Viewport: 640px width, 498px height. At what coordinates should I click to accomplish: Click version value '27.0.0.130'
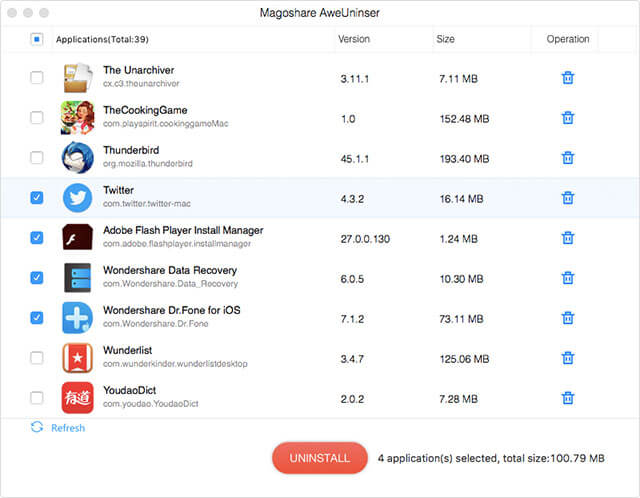(365, 239)
